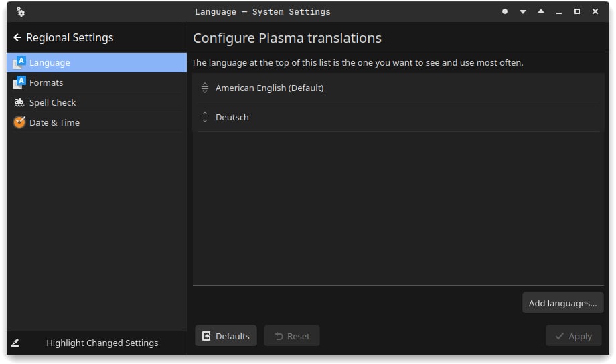Select the Deutsch language row
616x364 pixels.
[x=398, y=117]
